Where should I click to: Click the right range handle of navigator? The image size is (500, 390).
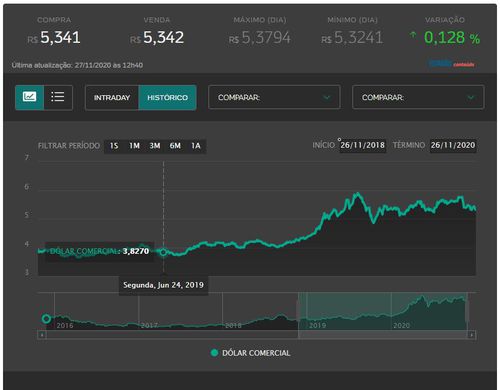click(467, 311)
